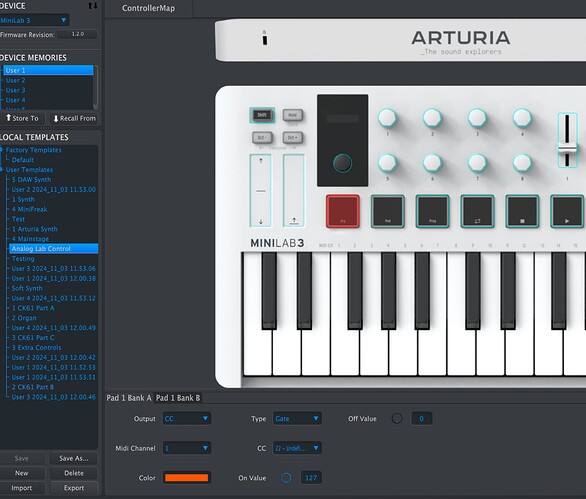Select the pitch bend touch strip
The width and height of the screenshot is (586, 499).
pos(260,191)
